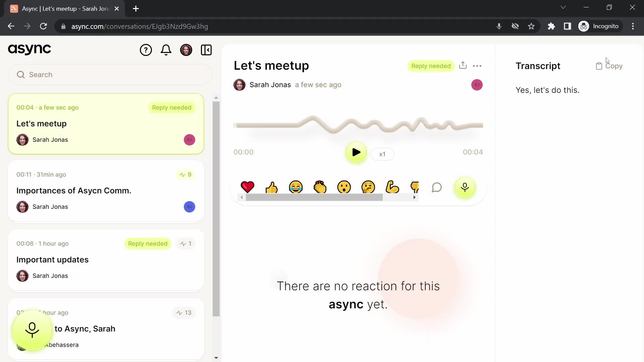The width and height of the screenshot is (644, 362).
Task: Click the Reply needed status badge
Action: (x=431, y=66)
